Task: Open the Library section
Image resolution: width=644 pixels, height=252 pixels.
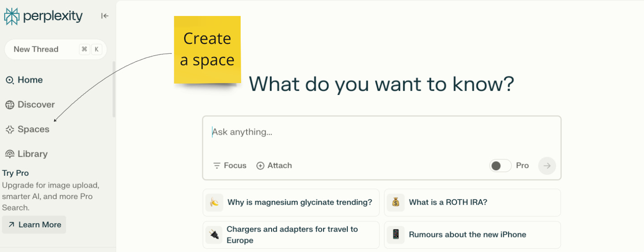Action: [x=26, y=154]
